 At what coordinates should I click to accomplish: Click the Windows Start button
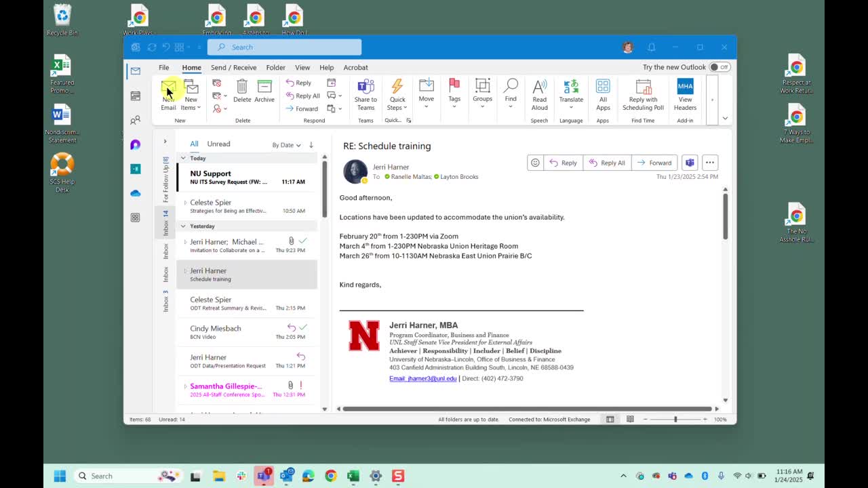click(60, 476)
